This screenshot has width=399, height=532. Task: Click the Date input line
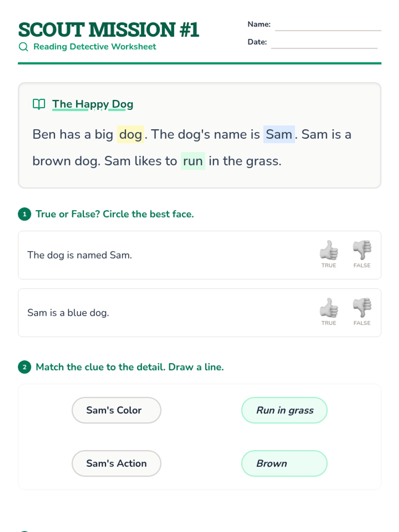click(x=324, y=44)
